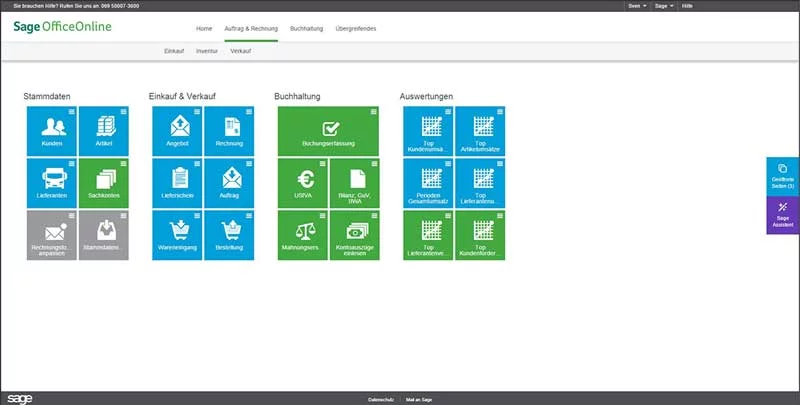Open the Top Artikelumsätze report tile
The width and height of the screenshot is (800, 405).
tap(480, 131)
